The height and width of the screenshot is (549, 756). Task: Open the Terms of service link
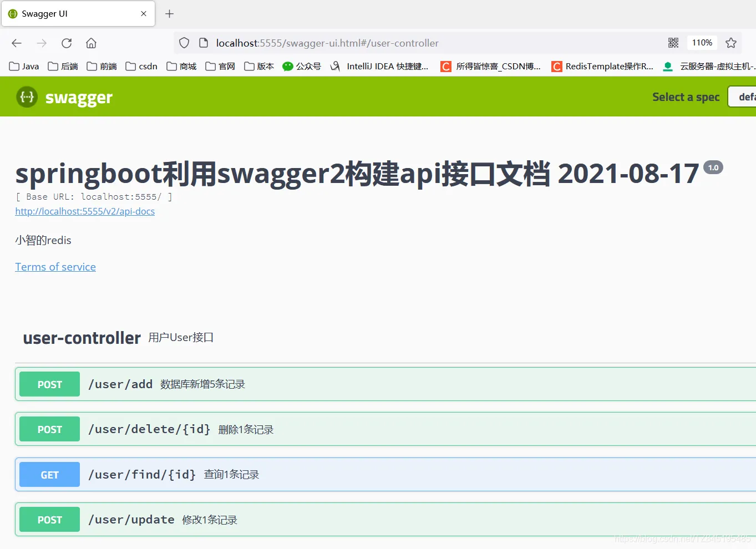[x=55, y=267]
